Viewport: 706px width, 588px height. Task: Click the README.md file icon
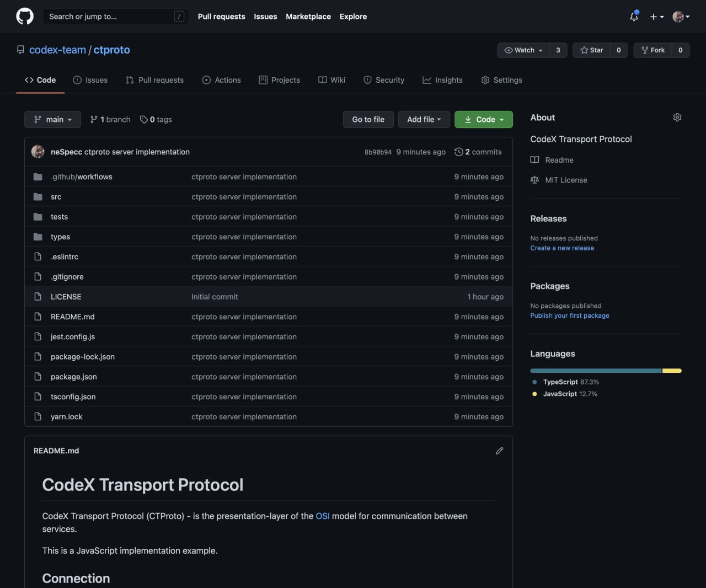[38, 317]
